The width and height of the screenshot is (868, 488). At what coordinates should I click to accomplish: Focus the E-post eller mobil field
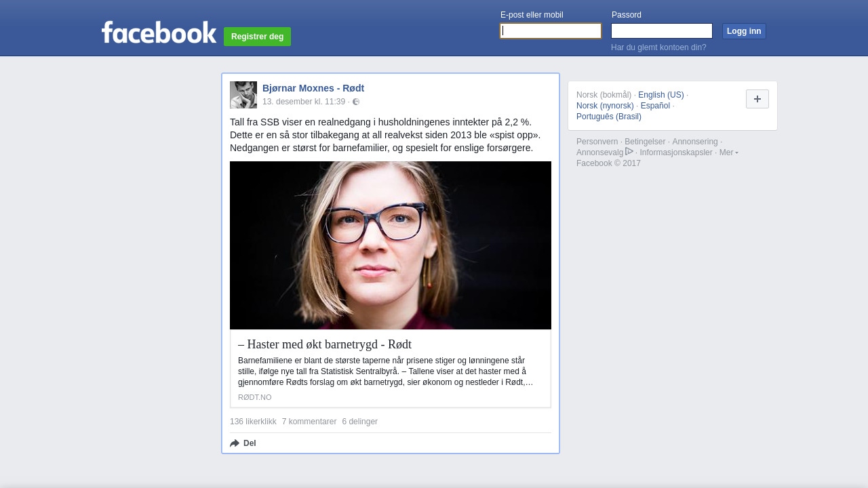(x=551, y=31)
